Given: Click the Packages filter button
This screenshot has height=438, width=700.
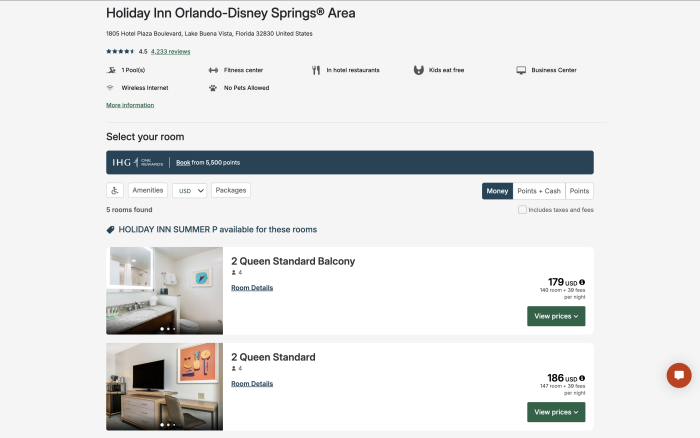Looking at the screenshot, I should 231,190.
